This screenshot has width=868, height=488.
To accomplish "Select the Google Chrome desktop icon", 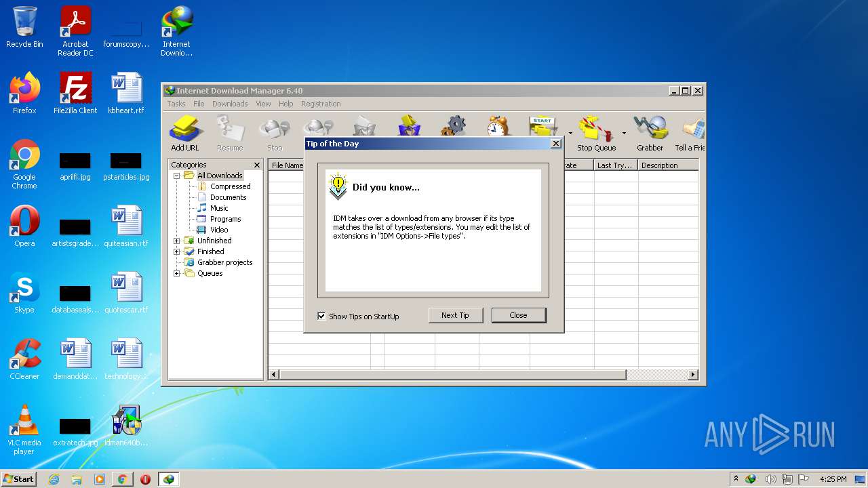I will [x=24, y=164].
